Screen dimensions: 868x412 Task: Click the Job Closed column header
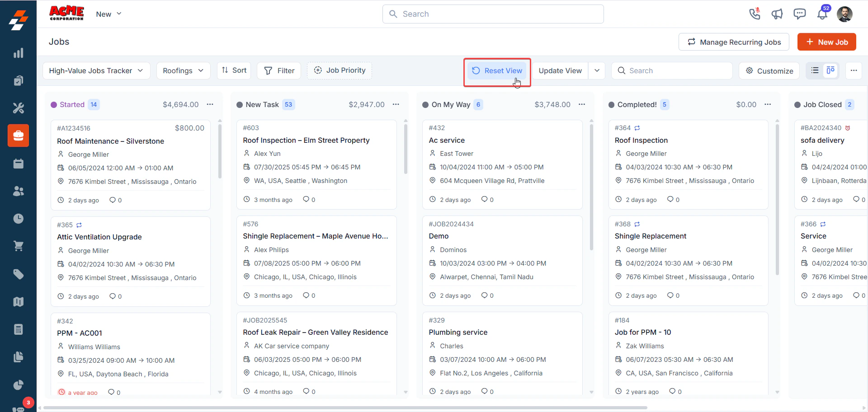822,104
